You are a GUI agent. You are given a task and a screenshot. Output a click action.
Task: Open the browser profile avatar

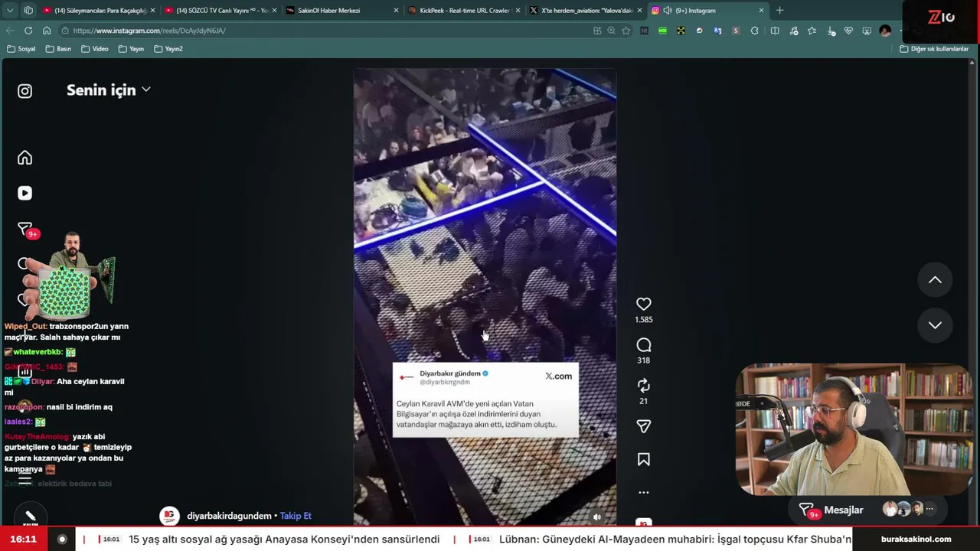tap(886, 31)
